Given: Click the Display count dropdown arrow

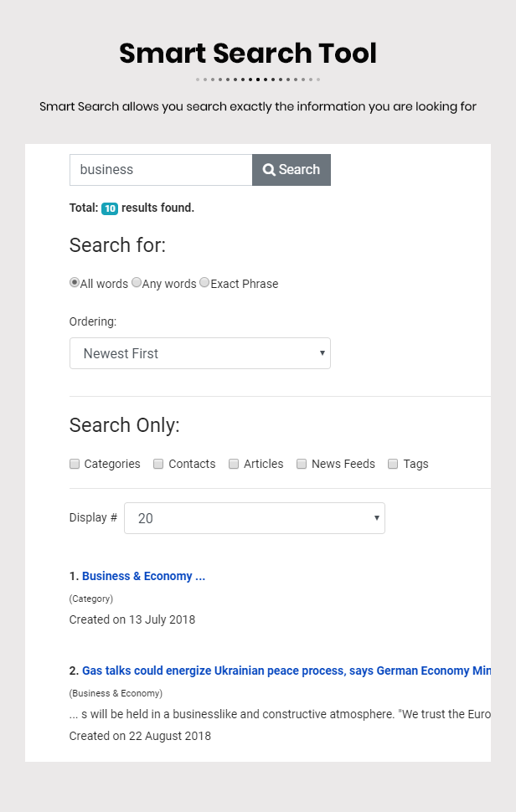Looking at the screenshot, I should pos(377,518).
